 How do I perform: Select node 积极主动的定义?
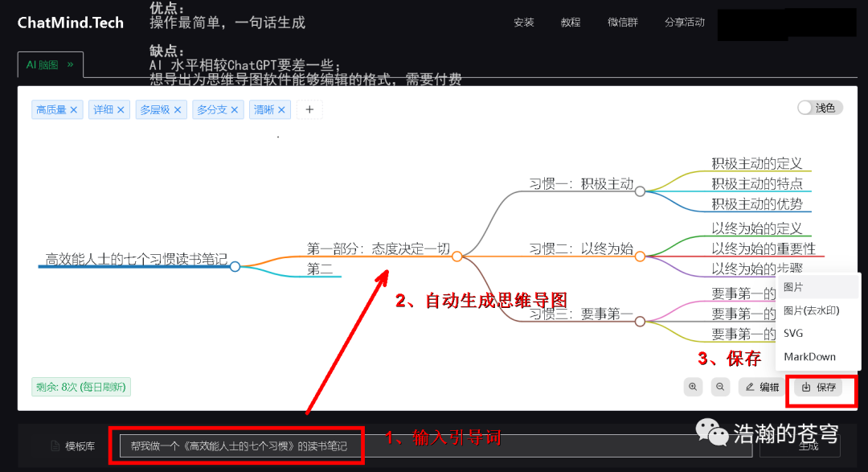[x=757, y=163]
